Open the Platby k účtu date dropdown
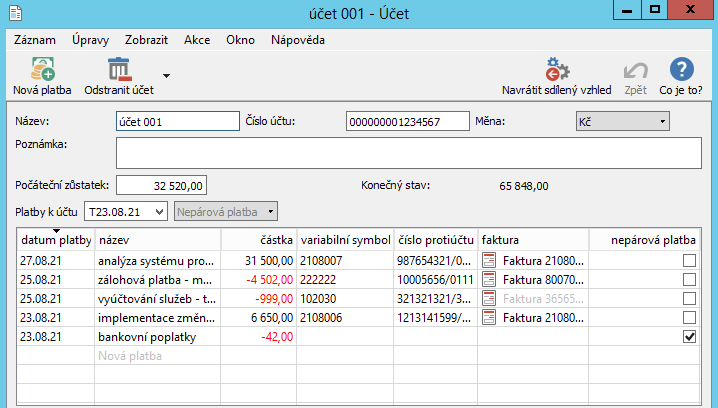The height and width of the screenshot is (408, 718). click(126, 211)
